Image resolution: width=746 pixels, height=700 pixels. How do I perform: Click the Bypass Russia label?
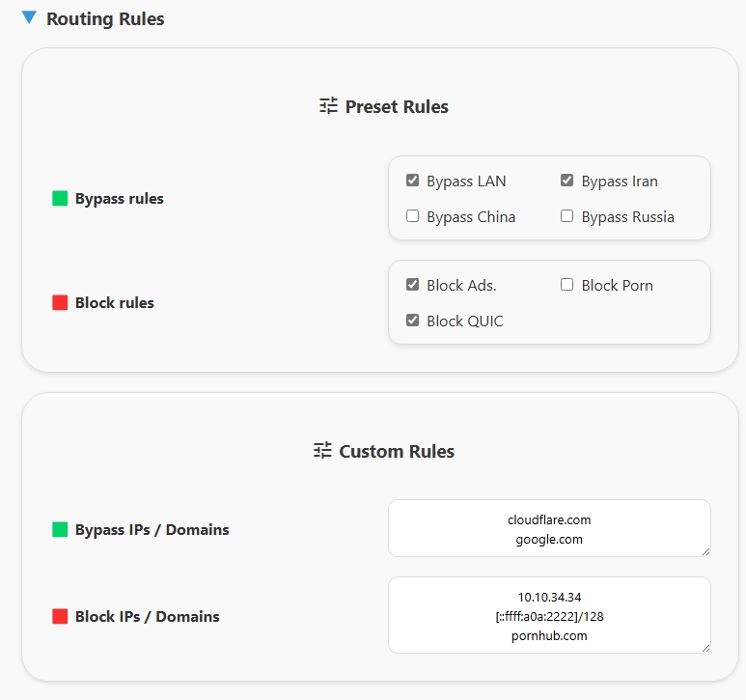[627, 217]
